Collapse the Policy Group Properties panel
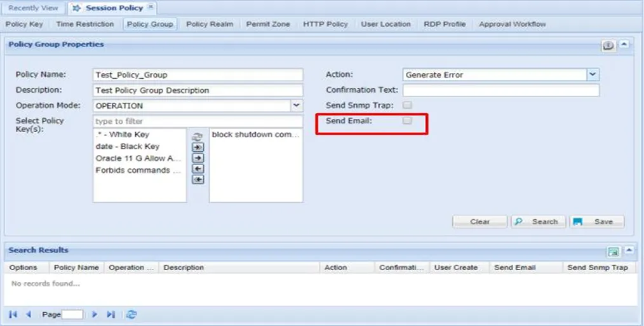 (x=624, y=44)
